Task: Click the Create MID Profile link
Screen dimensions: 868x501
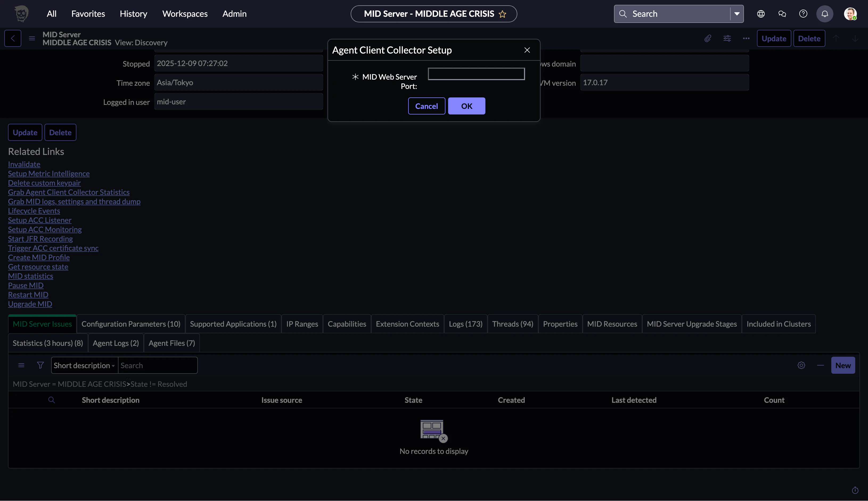Action: click(39, 257)
